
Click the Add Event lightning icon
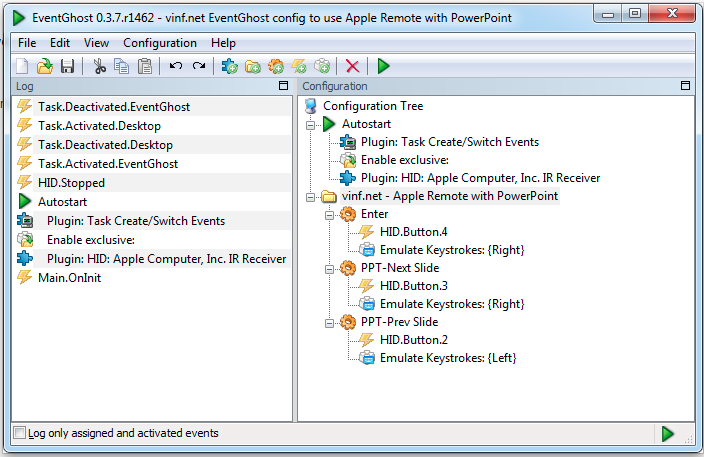299,66
